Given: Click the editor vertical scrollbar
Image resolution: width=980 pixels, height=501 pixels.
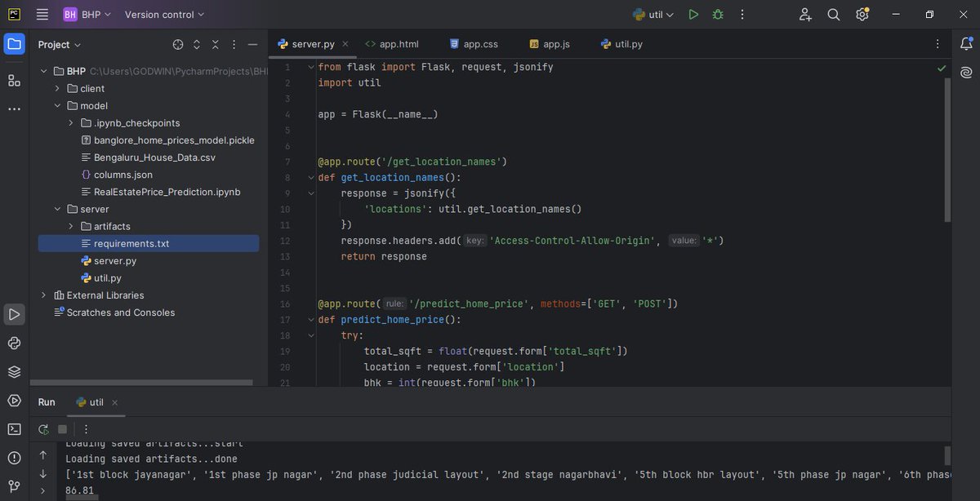Looking at the screenshot, I should (x=947, y=149).
